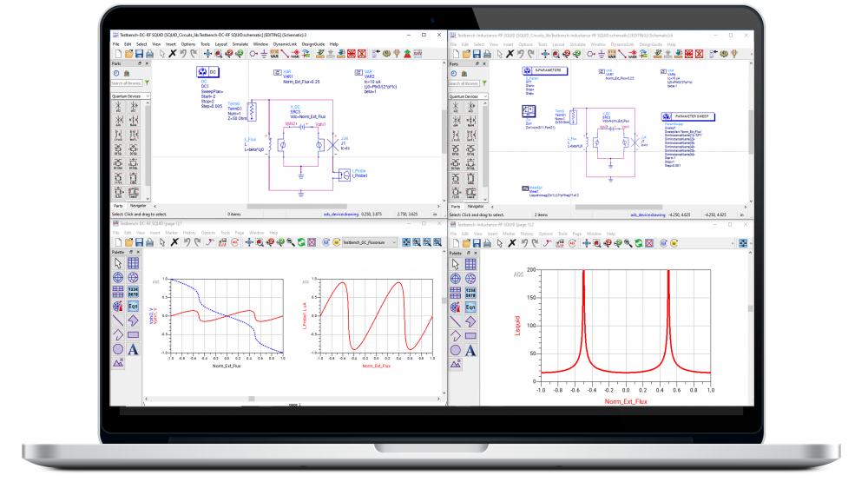This screenshot has height=482, width=868.
Task: Select Rectangular Plot in Inductance data display palette
Action: click(x=470, y=264)
